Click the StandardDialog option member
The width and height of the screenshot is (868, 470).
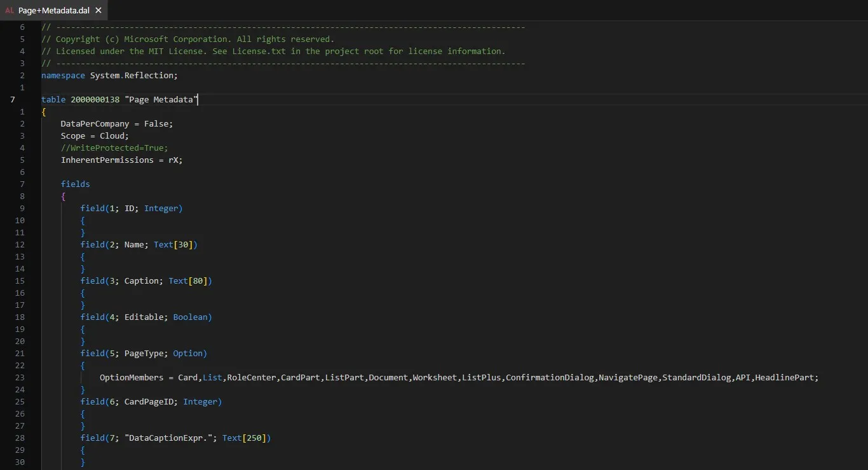(x=696, y=377)
